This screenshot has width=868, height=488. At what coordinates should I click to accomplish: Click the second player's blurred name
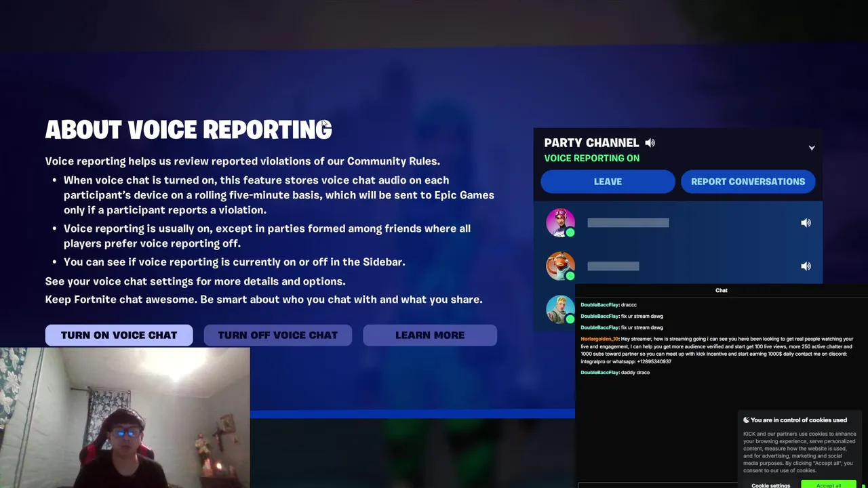pyautogui.click(x=613, y=266)
